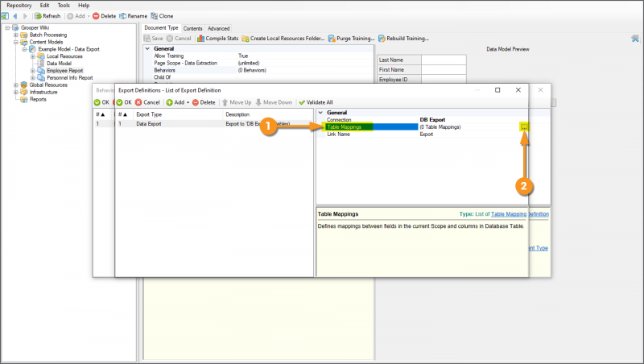Select Example Model - Data Export node

click(68, 49)
